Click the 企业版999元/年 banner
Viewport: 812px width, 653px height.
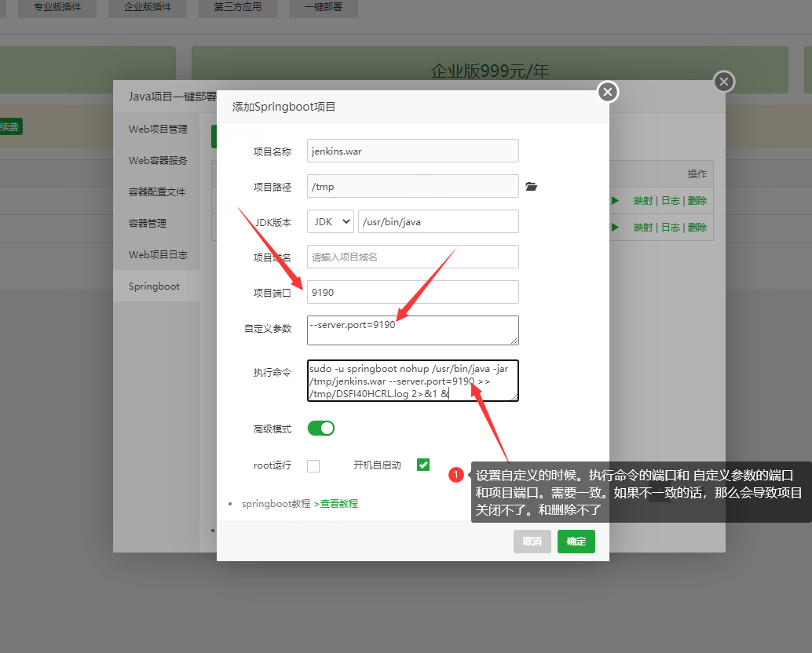490,70
